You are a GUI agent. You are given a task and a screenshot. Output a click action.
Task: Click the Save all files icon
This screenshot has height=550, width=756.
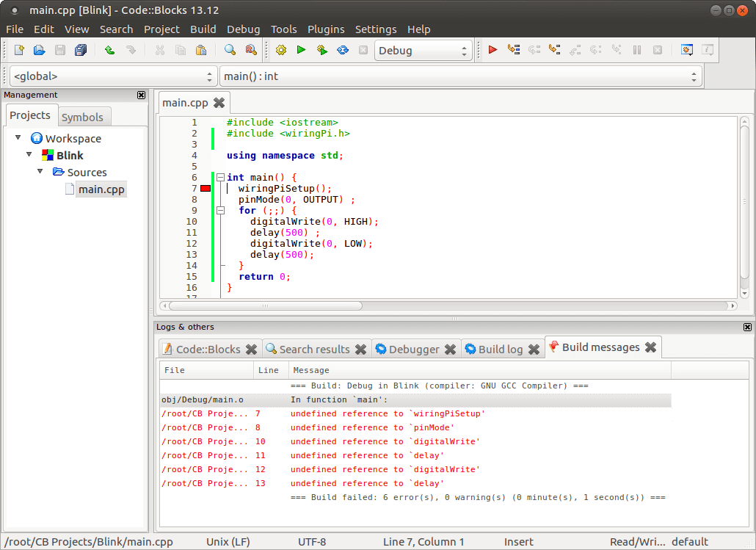[x=81, y=50]
